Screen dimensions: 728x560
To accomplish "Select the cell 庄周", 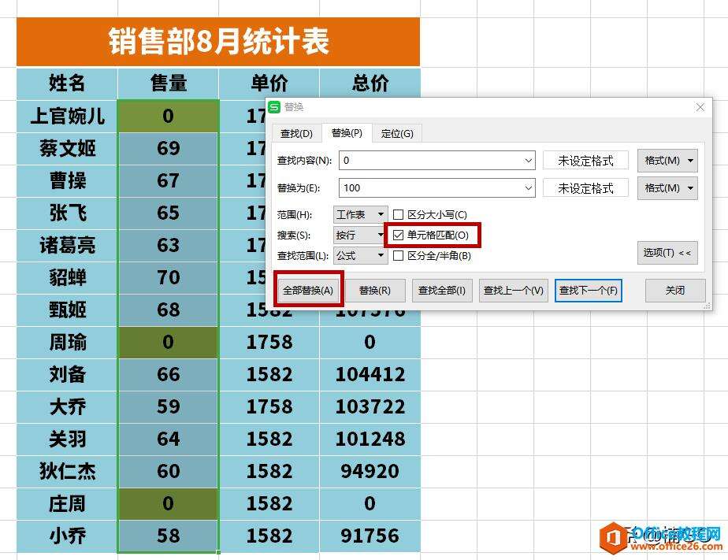I will point(67,503).
